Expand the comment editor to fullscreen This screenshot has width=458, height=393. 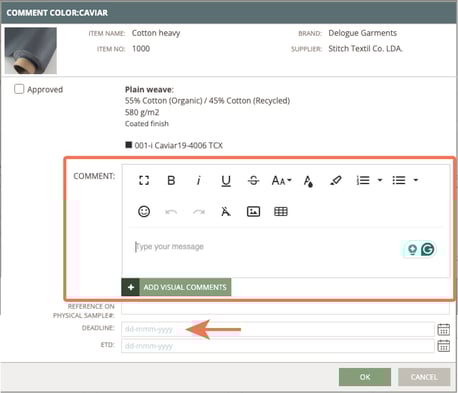tap(144, 180)
